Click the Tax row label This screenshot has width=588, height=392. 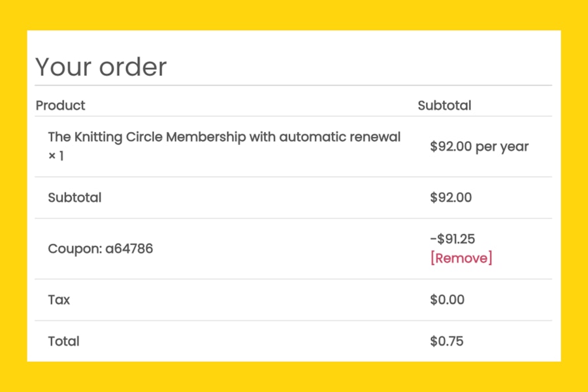click(59, 300)
